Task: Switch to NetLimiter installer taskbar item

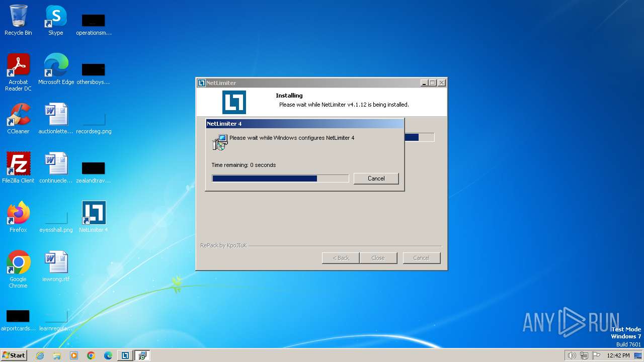Action: [x=125, y=355]
